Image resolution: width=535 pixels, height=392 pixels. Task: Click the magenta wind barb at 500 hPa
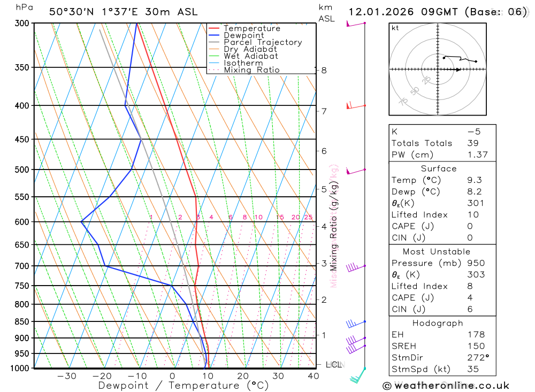click(x=356, y=171)
